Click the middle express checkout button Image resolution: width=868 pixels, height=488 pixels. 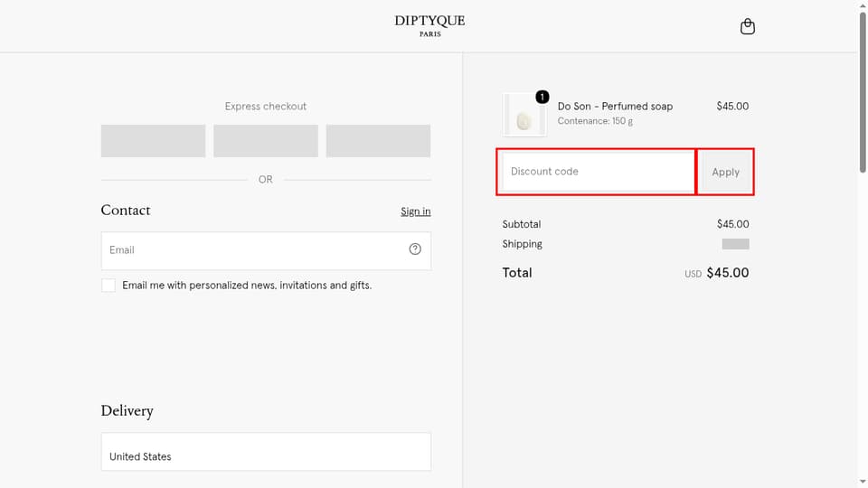266,141
